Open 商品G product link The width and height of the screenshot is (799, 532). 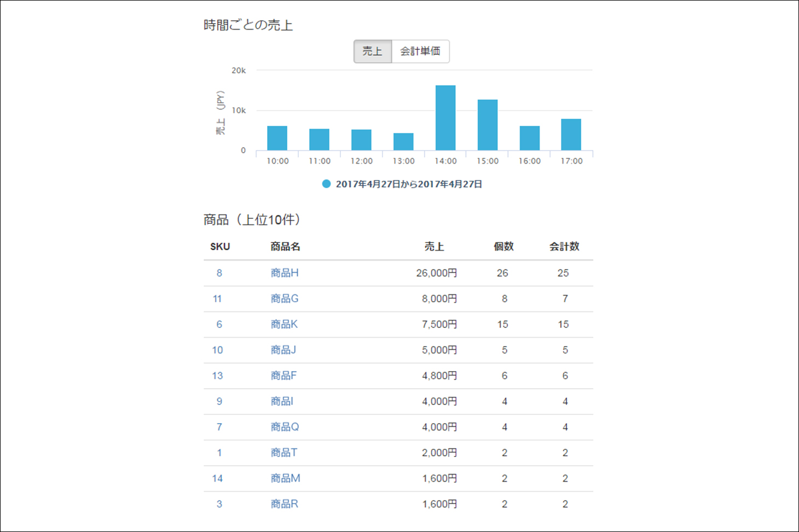285,299
